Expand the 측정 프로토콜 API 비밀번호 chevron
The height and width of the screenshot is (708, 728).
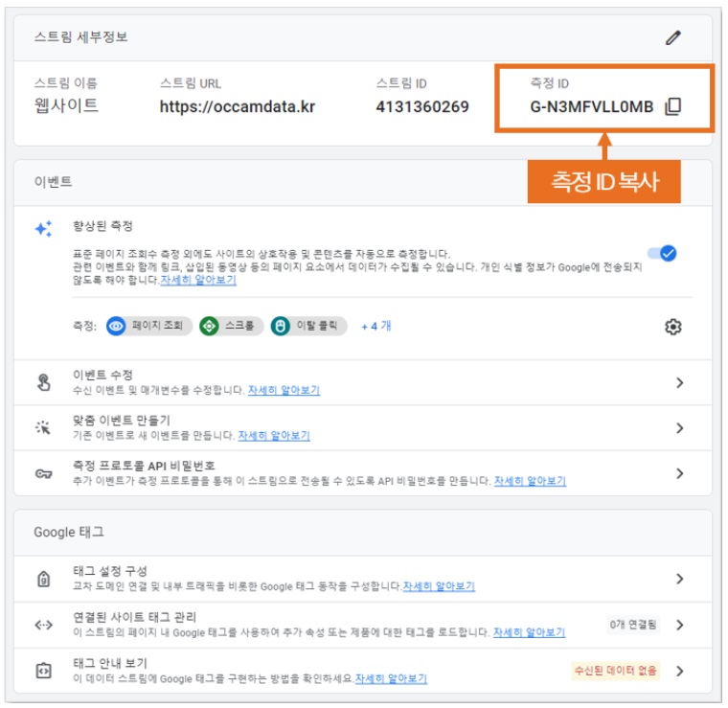pos(680,473)
